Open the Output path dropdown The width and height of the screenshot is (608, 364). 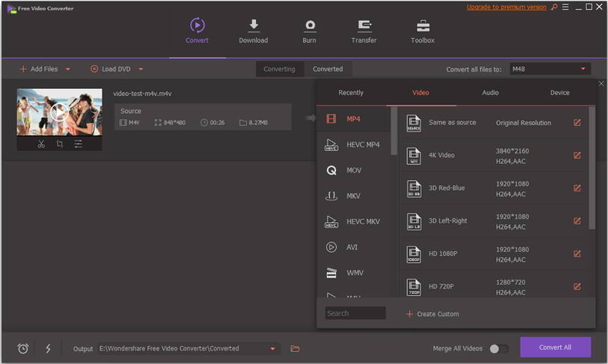272,348
